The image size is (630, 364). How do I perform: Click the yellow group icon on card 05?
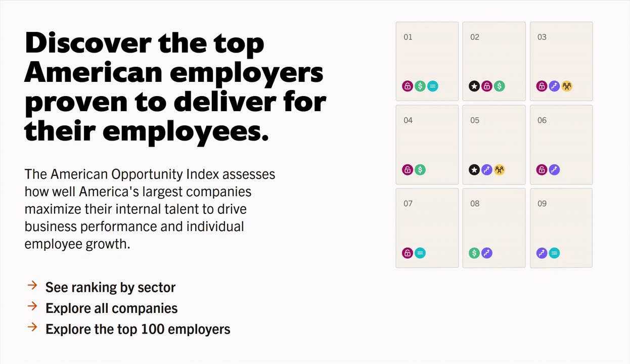point(500,169)
